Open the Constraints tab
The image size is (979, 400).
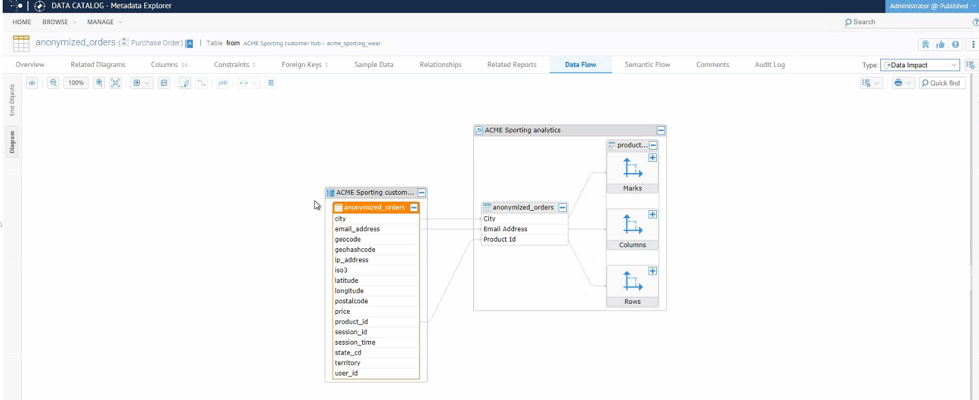pyautogui.click(x=235, y=65)
